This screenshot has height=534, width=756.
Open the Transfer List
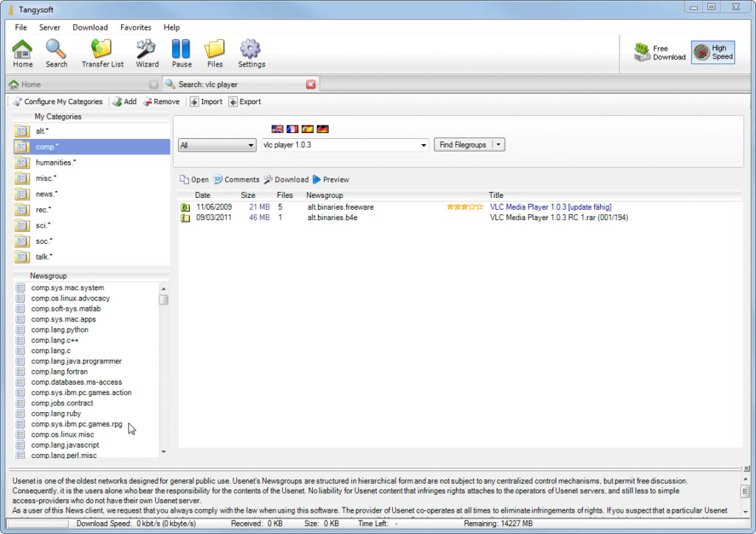103,53
